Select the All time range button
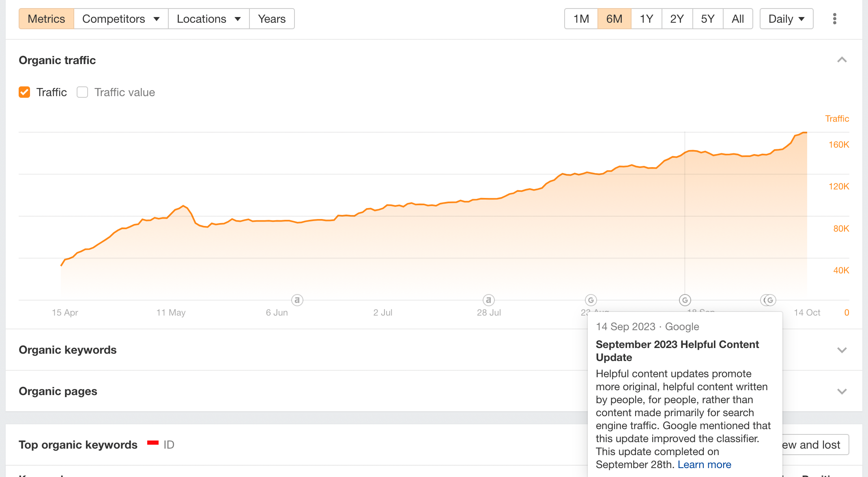The image size is (868, 477). point(738,19)
